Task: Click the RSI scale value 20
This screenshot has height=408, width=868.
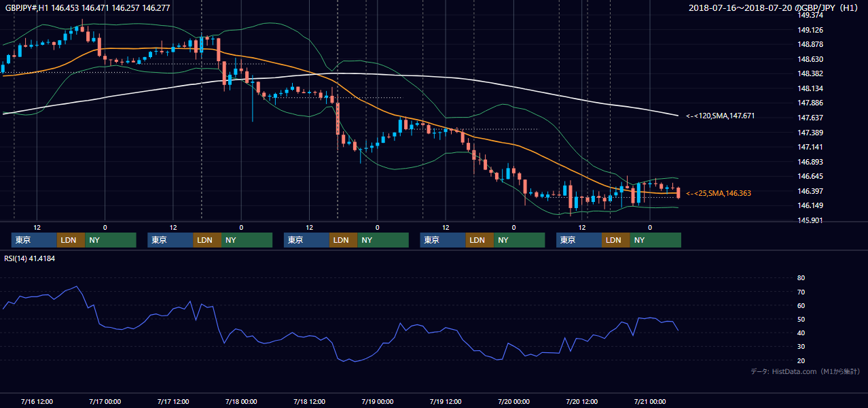Action: point(801,360)
